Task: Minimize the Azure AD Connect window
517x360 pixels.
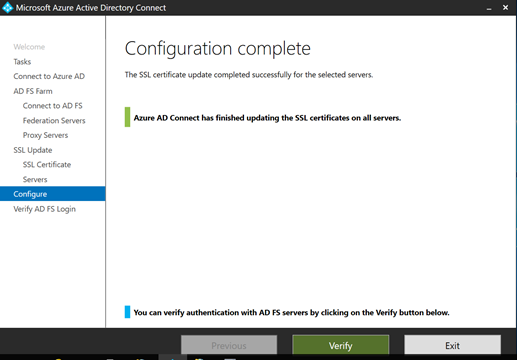Action: point(489,8)
